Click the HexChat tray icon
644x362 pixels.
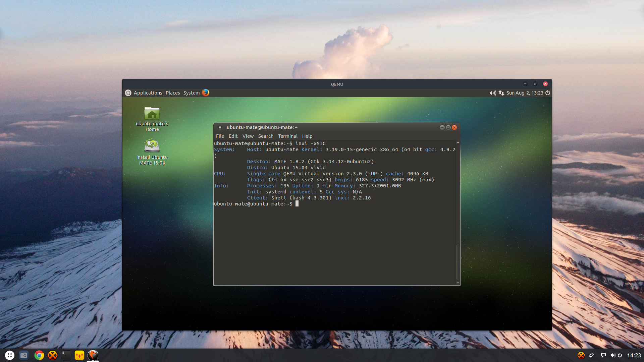pyautogui.click(x=581, y=355)
